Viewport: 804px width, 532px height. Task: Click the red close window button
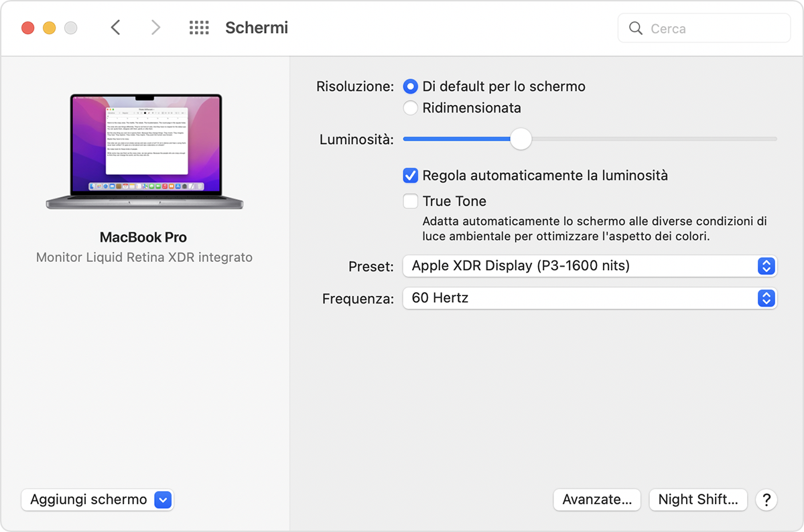point(27,28)
